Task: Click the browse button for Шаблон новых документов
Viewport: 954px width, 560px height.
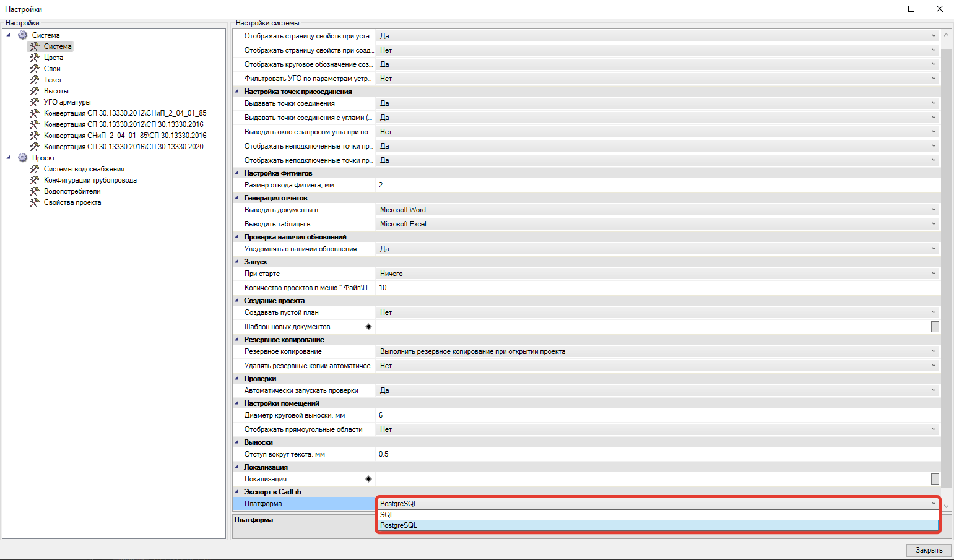Action: (935, 327)
